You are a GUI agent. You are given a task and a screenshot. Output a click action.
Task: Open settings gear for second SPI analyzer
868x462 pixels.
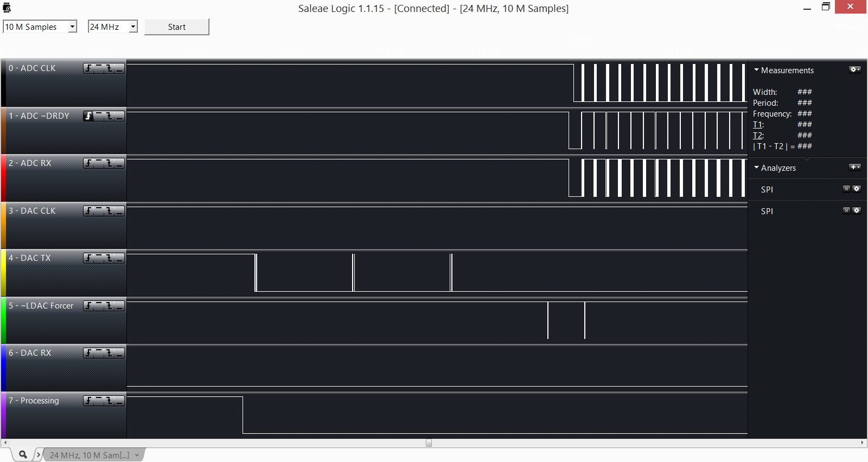pyautogui.click(x=857, y=210)
